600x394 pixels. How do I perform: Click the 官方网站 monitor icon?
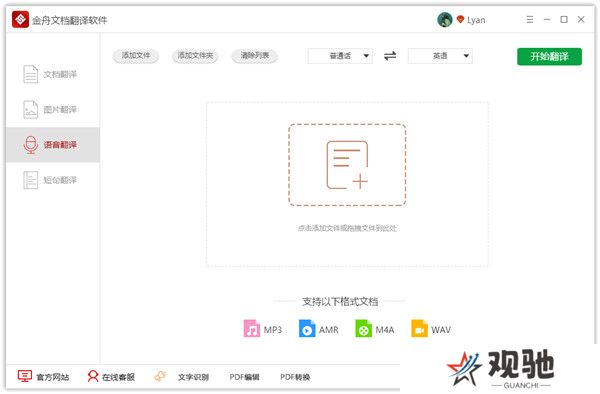click(x=25, y=376)
